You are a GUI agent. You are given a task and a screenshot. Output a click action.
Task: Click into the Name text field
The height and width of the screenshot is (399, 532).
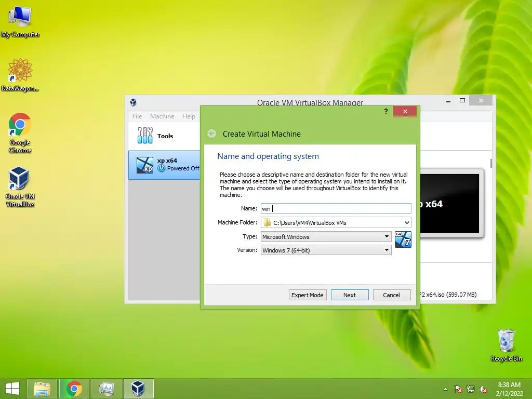pyautogui.click(x=336, y=208)
